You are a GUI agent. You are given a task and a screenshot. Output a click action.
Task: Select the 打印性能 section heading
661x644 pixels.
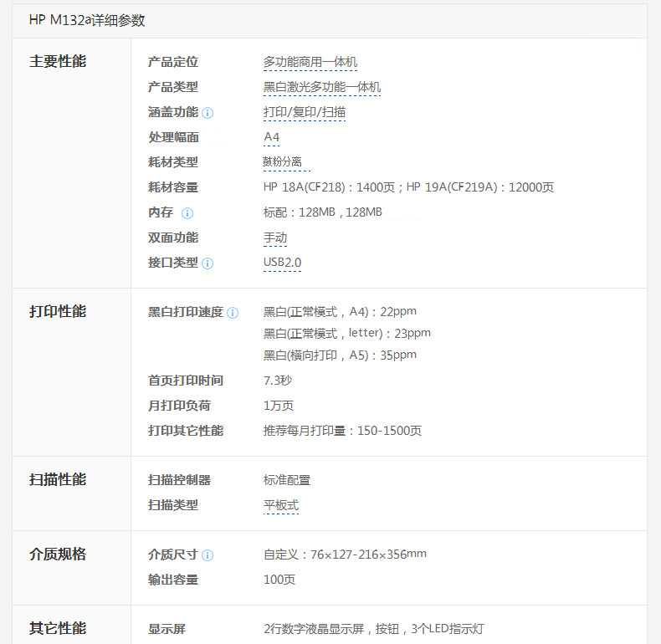point(58,312)
